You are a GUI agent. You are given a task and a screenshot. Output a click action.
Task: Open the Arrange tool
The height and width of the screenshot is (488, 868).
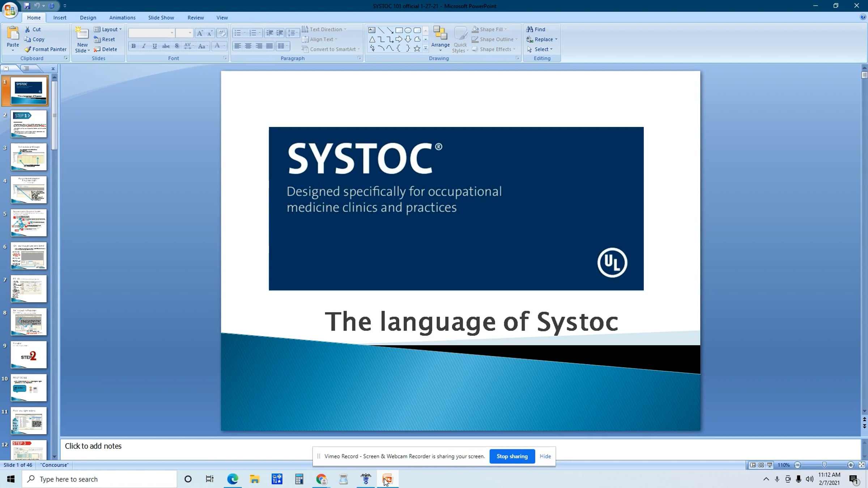440,39
